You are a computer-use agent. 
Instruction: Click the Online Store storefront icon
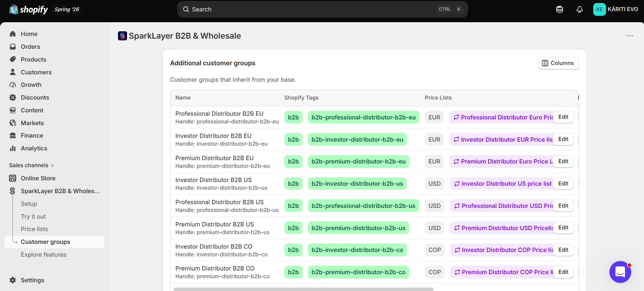coord(13,178)
